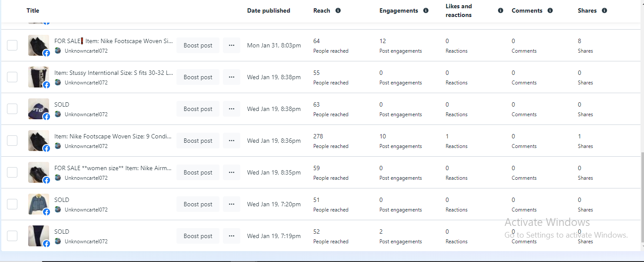Boost the Jan 31 Nike Footscape post
Image resolution: width=644 pixels, height=262 pixels.
point(198,45)
